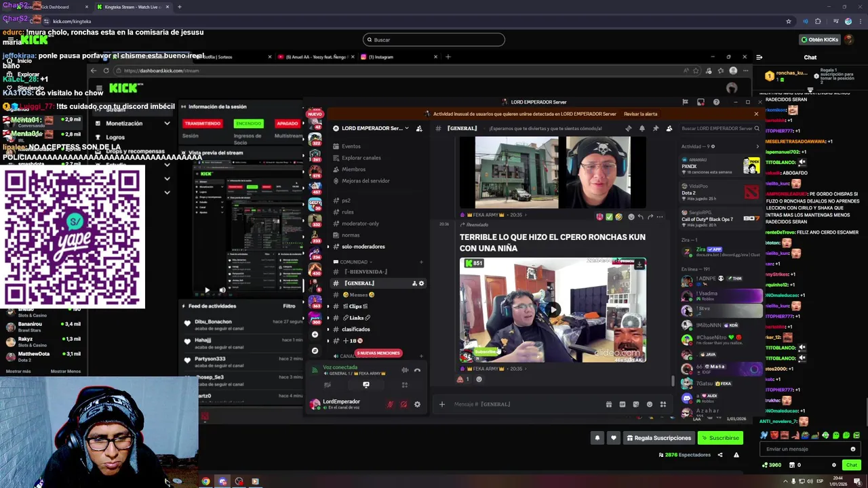
Task: Open Kick chat settings gear
Action: [834, 465]
